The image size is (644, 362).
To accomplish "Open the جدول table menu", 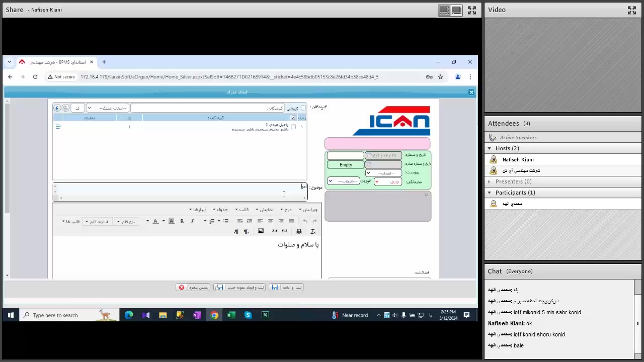I will click(220, 210).
